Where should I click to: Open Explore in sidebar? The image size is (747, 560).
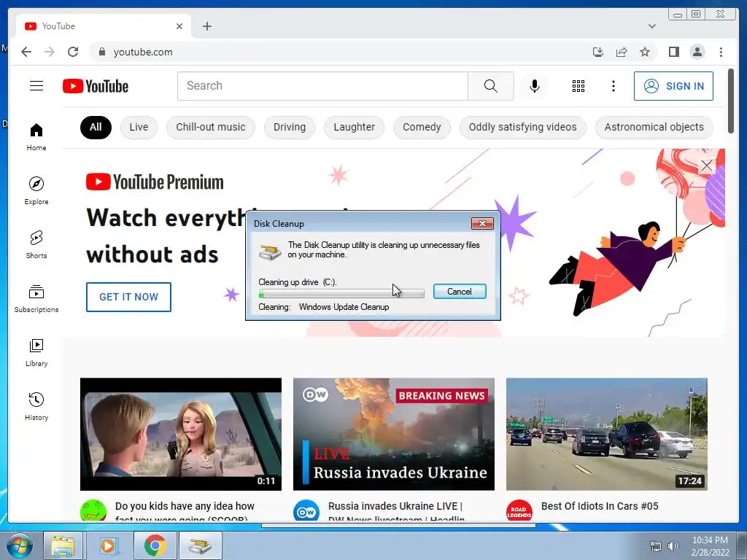click(x=36, y=190)
